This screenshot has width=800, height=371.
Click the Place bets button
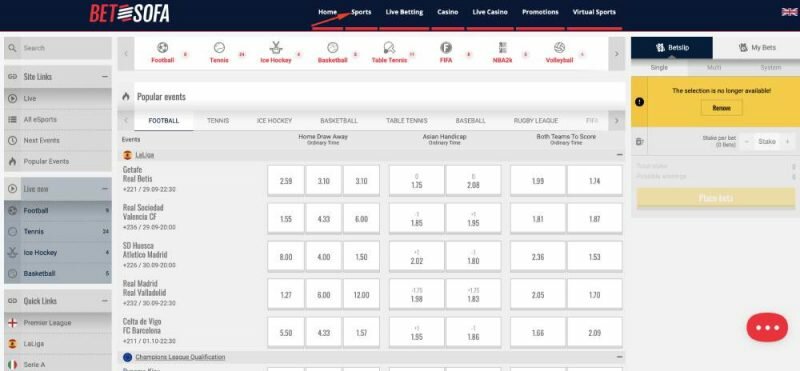point(715,198)
